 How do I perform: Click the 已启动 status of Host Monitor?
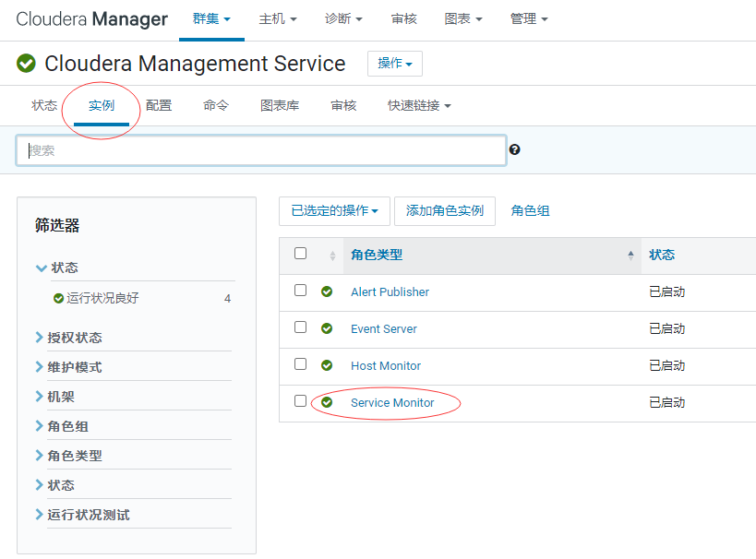coord(666,366)
